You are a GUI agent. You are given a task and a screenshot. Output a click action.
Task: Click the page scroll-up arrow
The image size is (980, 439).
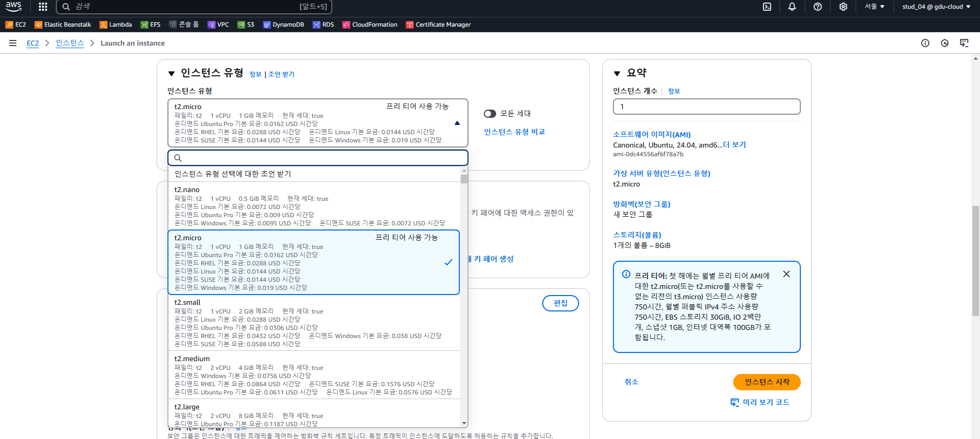[976, 58]
